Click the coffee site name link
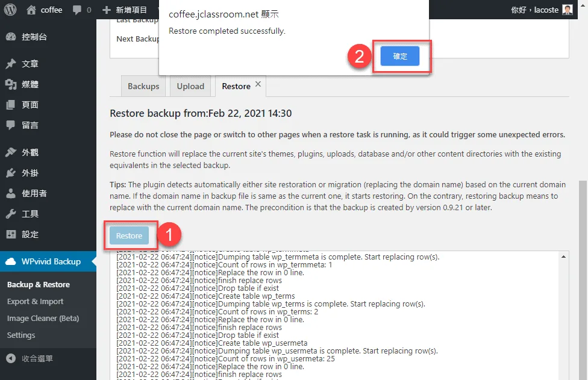588x380 pixels. tap(51, 10)
